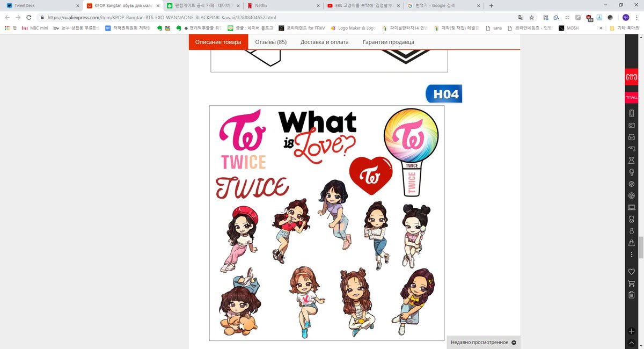Open the laptop computers category sidebar icon
Viewport: 644px width, 349px height.
[x=631, y=207]
